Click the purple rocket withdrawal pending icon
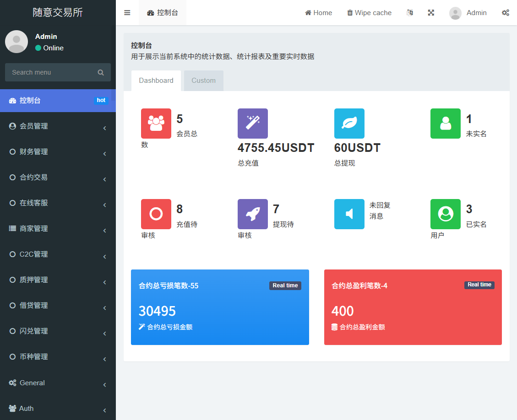This screenshot has width=517, height=420. click(x=253, y=214)
